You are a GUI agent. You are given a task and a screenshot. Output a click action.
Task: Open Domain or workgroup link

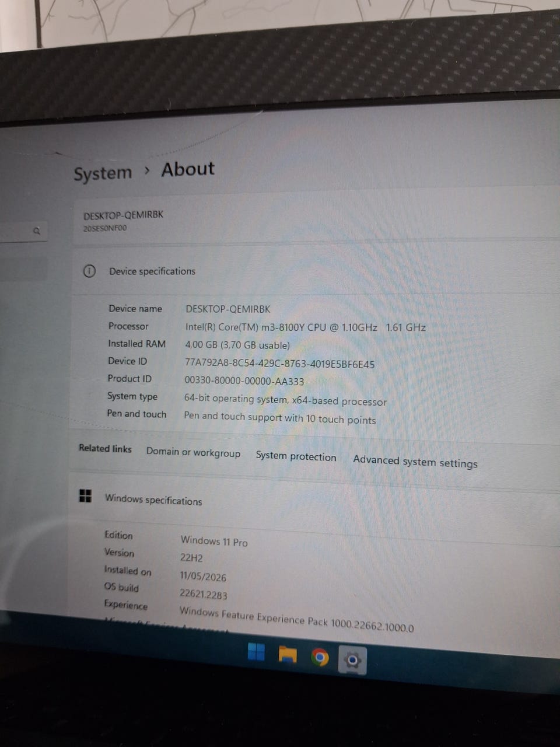pos(193,452)
